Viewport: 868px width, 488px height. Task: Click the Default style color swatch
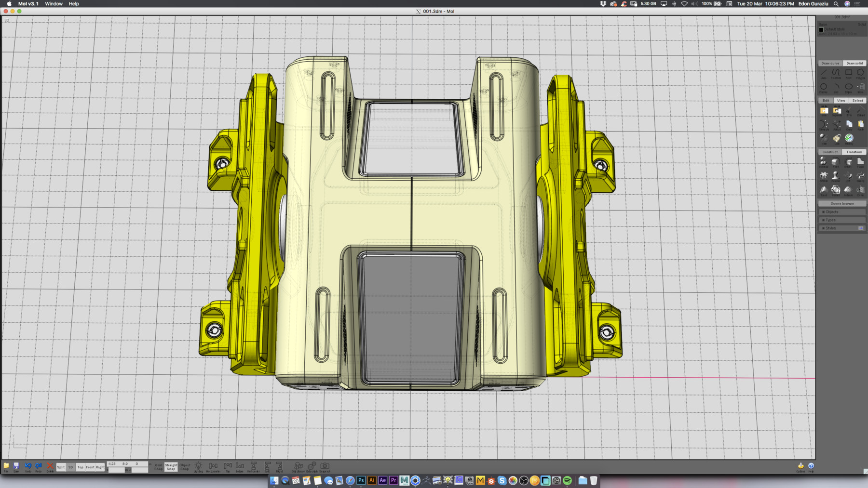click(821, 30)
